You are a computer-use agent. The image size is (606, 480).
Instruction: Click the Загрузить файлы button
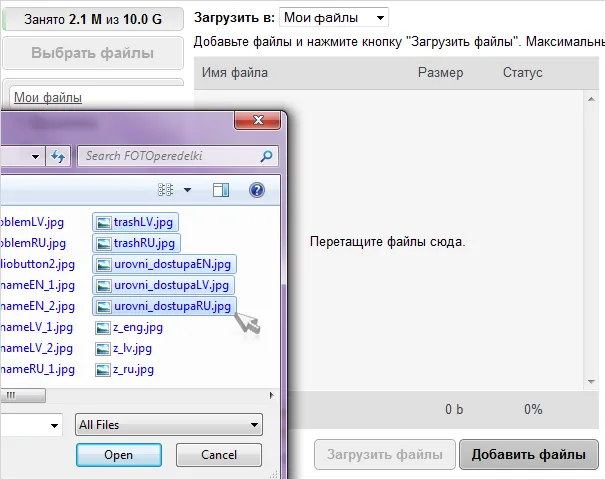tap(385, 454)
